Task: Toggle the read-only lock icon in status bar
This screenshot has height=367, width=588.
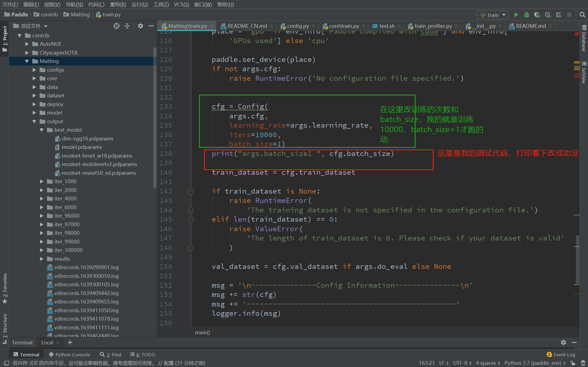Action: click(573, 363)
